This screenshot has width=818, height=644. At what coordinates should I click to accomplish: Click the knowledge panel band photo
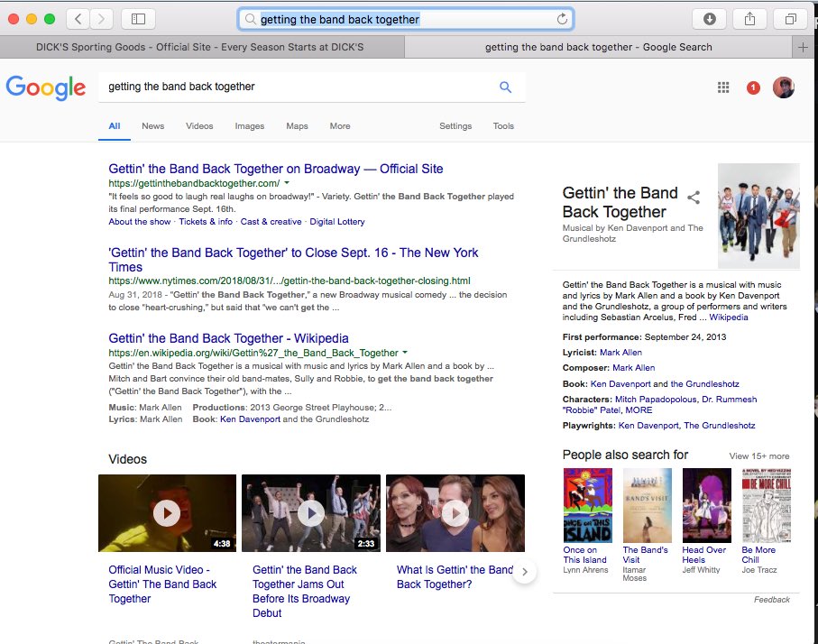pos(758,216)
